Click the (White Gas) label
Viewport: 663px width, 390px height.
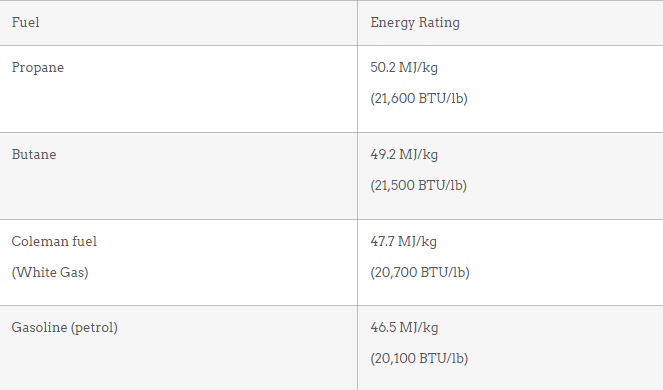coord(50,272)
